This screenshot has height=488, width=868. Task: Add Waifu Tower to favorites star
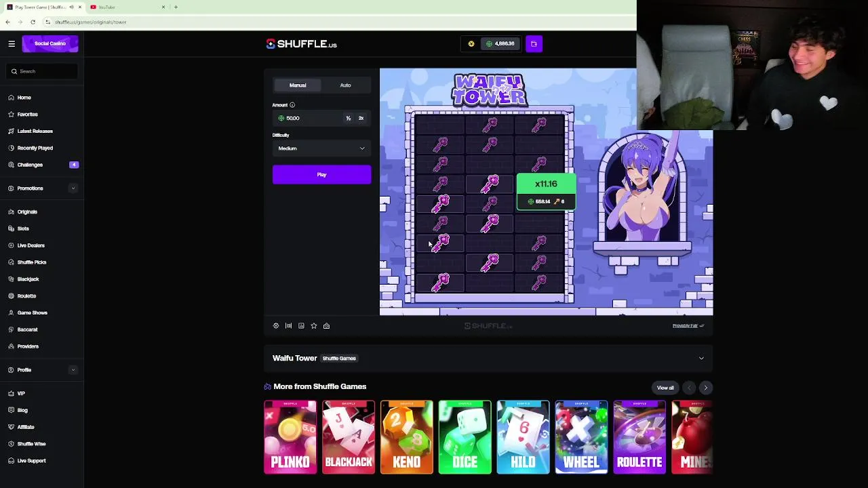(314, 326)
